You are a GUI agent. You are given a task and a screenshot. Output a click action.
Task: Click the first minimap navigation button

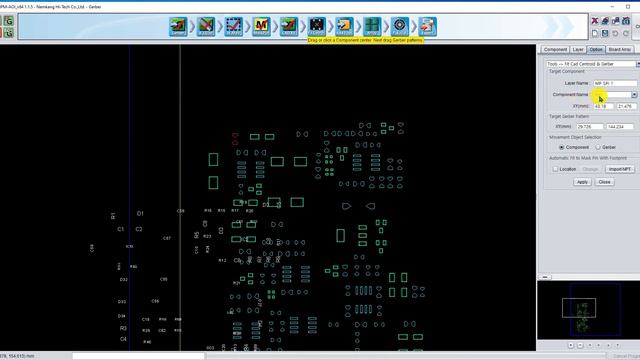click(x=571, y=345)
